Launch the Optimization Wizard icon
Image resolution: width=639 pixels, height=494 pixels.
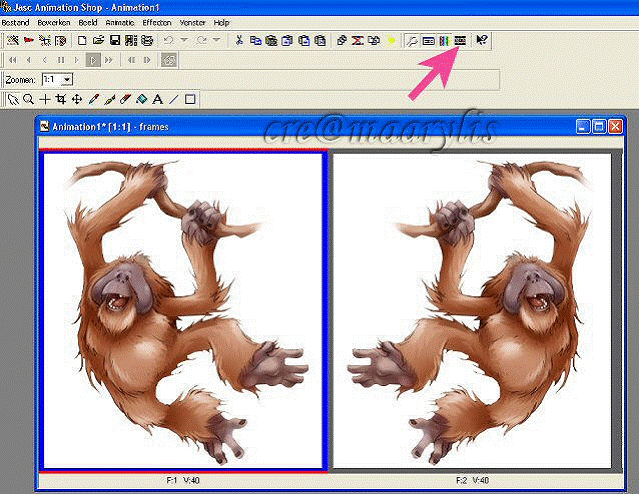pos(45,40)
